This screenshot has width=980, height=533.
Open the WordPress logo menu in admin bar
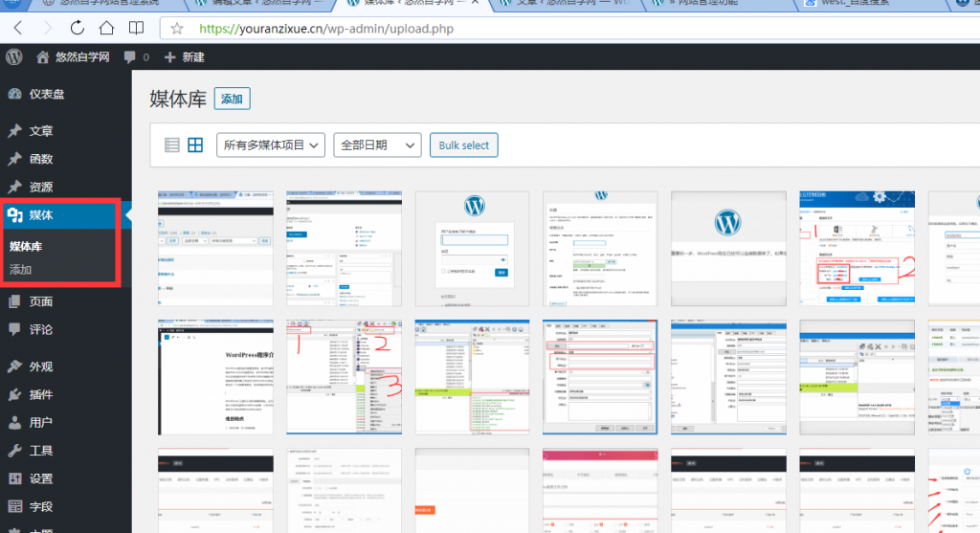[x=14, y=56]
